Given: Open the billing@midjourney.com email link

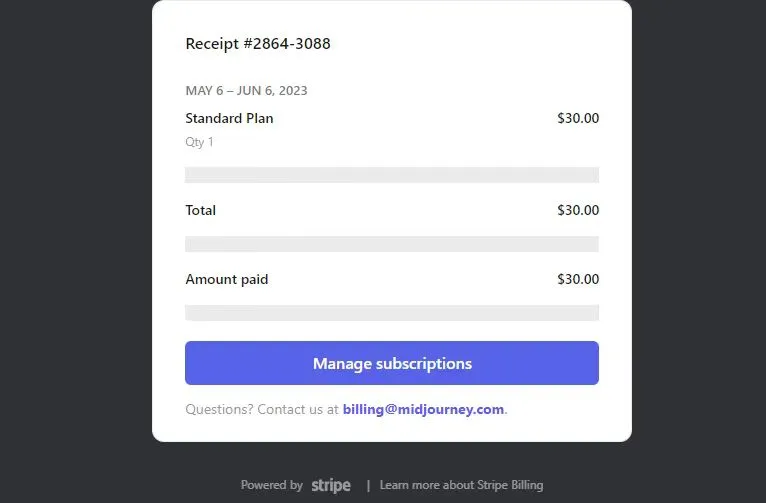Looking at the screenshot, I should pyautogui.click(x=423, y=409).
